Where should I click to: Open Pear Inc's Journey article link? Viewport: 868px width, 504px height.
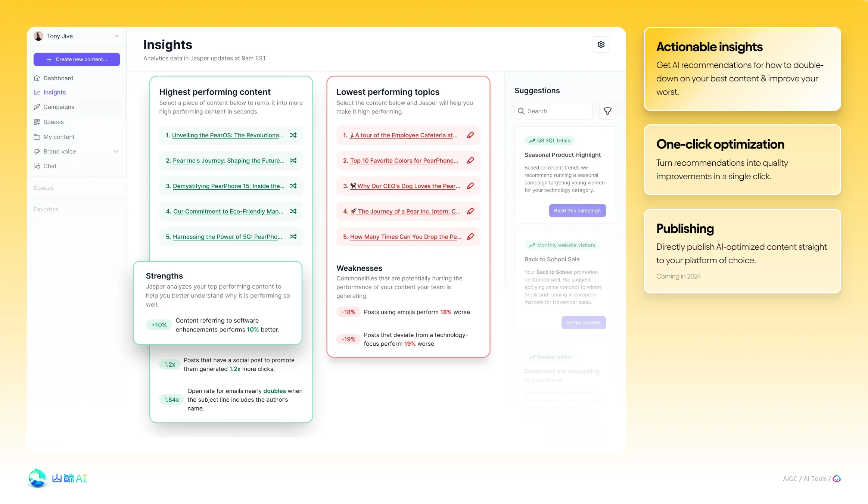[228, 161]
